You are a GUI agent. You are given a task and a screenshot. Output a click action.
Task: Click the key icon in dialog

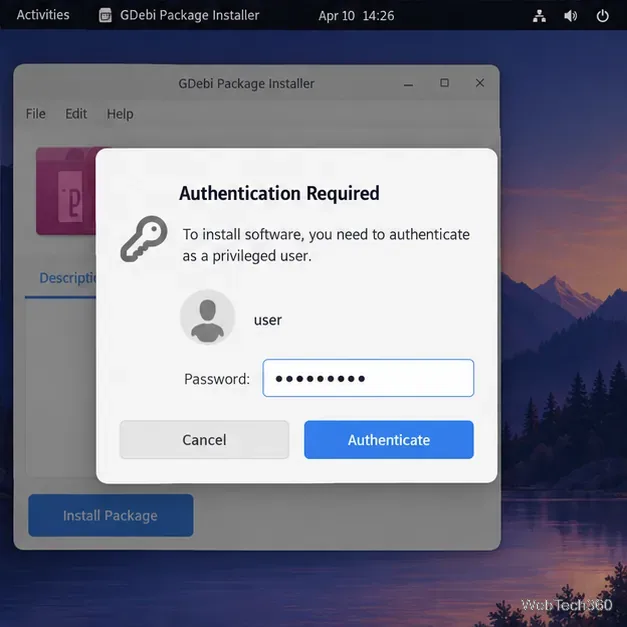[144, 239]
